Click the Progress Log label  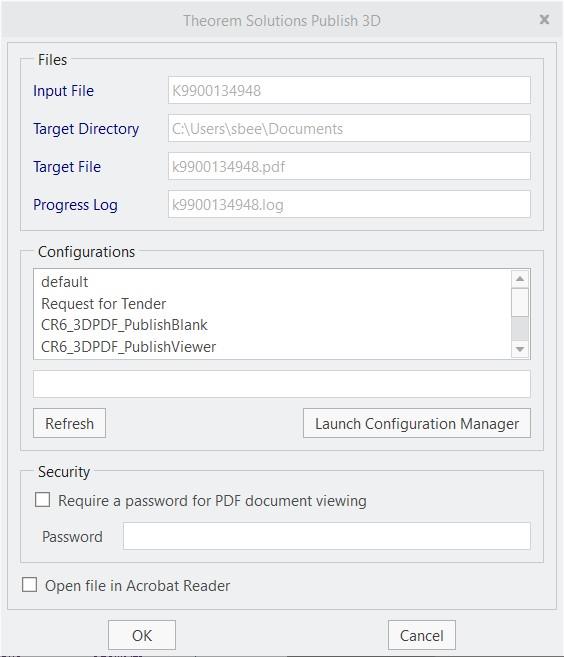click(75, 205)
